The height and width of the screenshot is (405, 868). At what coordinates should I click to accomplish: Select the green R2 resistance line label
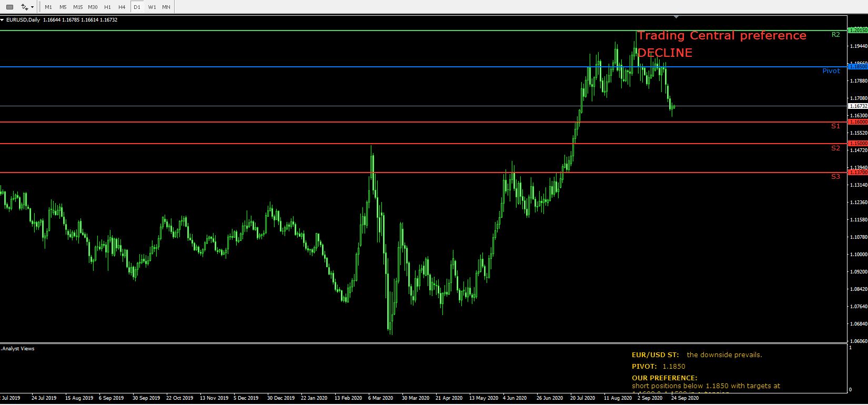click(x=835, y=35)
